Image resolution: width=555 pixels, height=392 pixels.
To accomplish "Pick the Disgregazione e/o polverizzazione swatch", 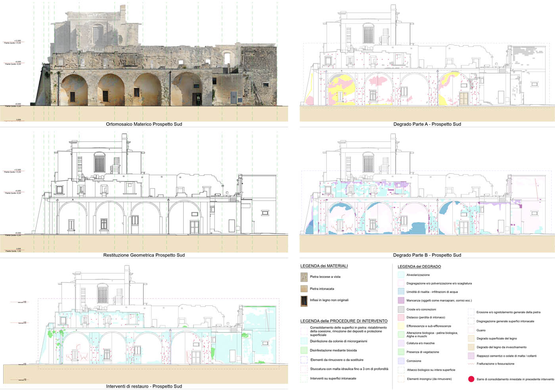I will pos(401,283).
